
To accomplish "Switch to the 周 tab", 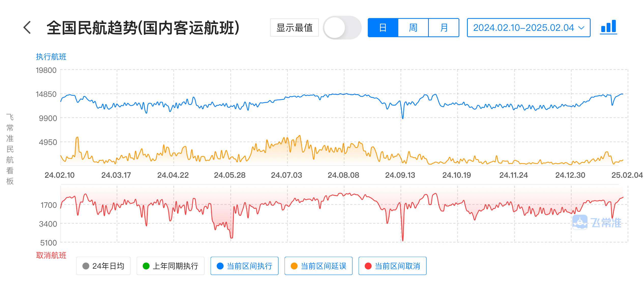I will [413, 28].
